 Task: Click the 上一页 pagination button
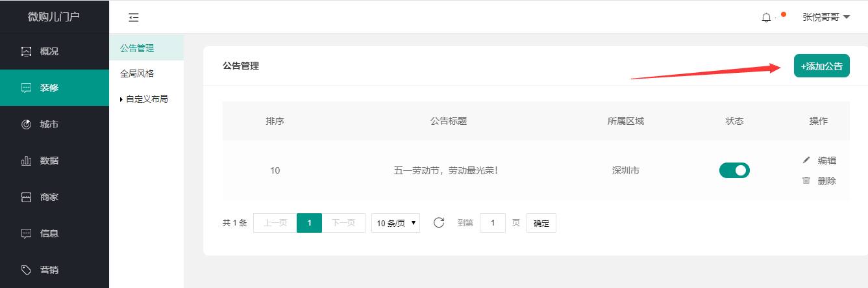pyautogui.click(x=275, y=223)
